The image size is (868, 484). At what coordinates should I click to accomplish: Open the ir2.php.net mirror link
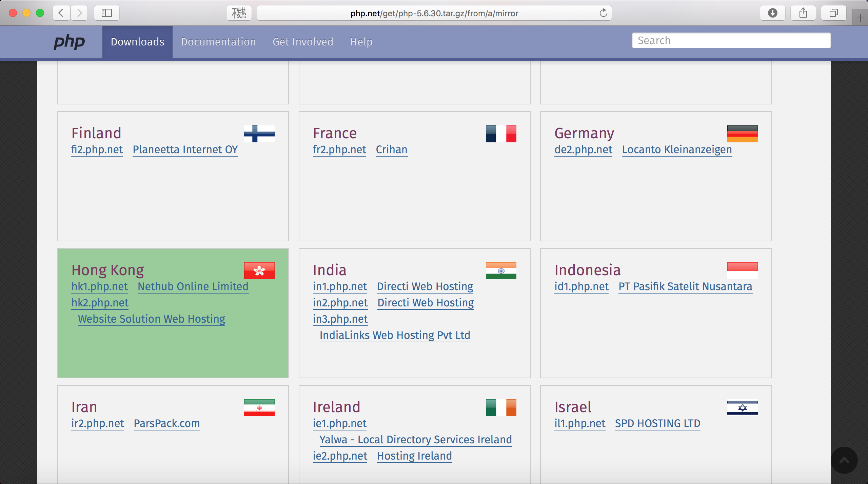[x=98, y=423]
